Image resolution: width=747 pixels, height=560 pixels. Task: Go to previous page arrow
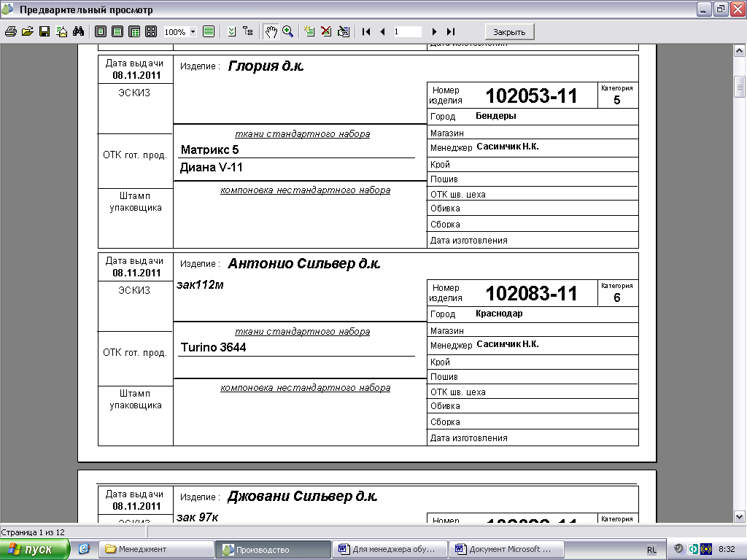pyautogui.click(x=382, y=31)
